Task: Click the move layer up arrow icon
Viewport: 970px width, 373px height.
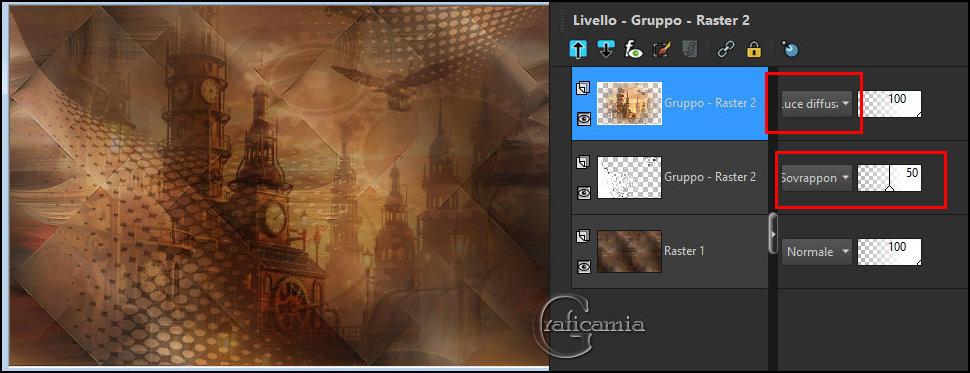Action: point(578,49)
